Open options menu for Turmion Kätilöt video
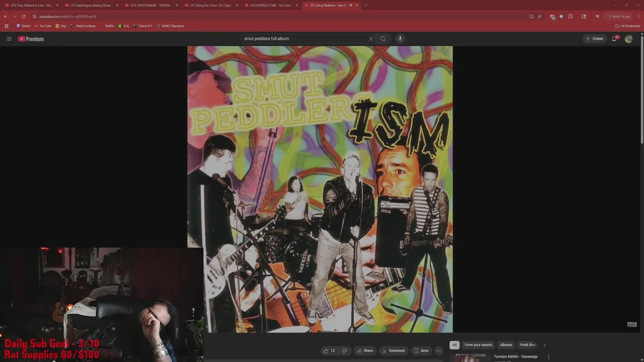 click(x=548, y=357)
